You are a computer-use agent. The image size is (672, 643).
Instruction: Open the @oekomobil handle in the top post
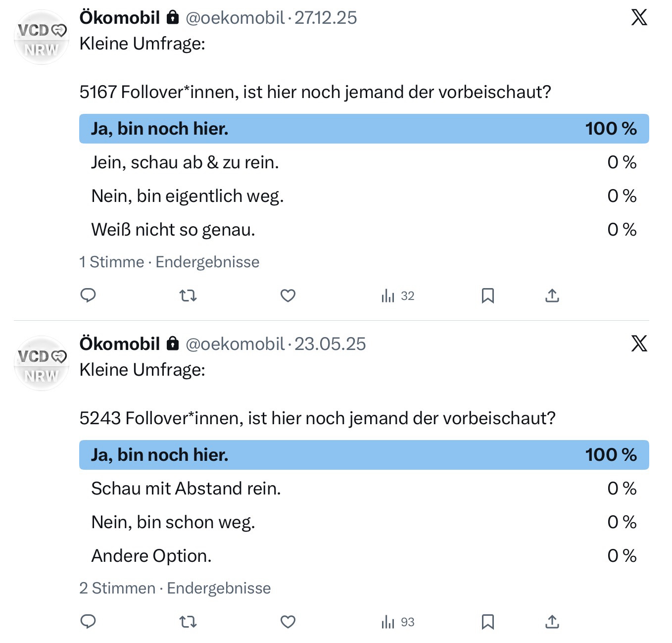[x=235, y=18]
